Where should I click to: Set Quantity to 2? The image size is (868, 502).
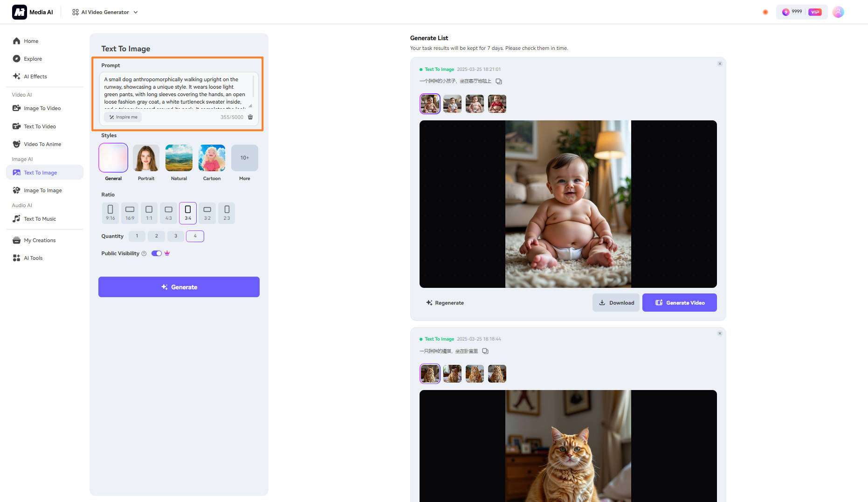pyautogui.click(x=156, y=236)
